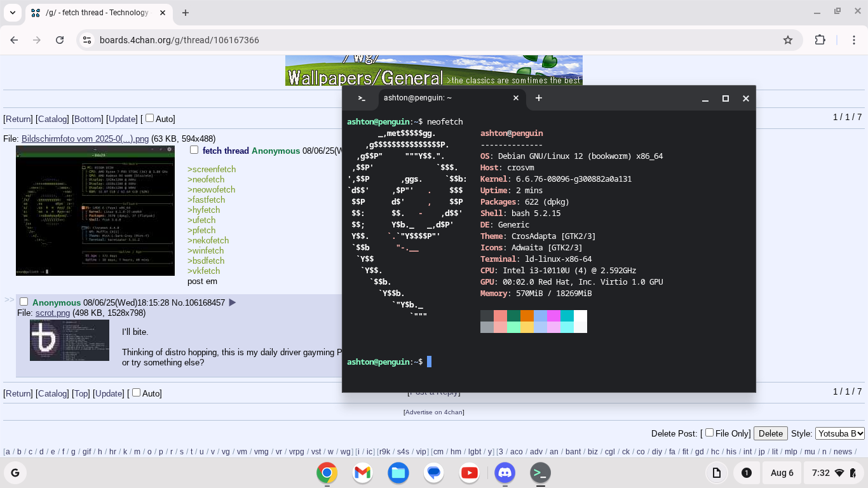Viewport: 868px width, 488px height.
Task: Open the scrot.png file link
Action: [53, 313]
